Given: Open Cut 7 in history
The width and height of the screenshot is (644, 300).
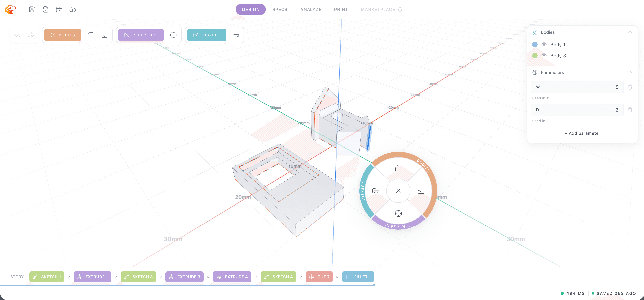Looking at the screenshot, I should [319, 277].
